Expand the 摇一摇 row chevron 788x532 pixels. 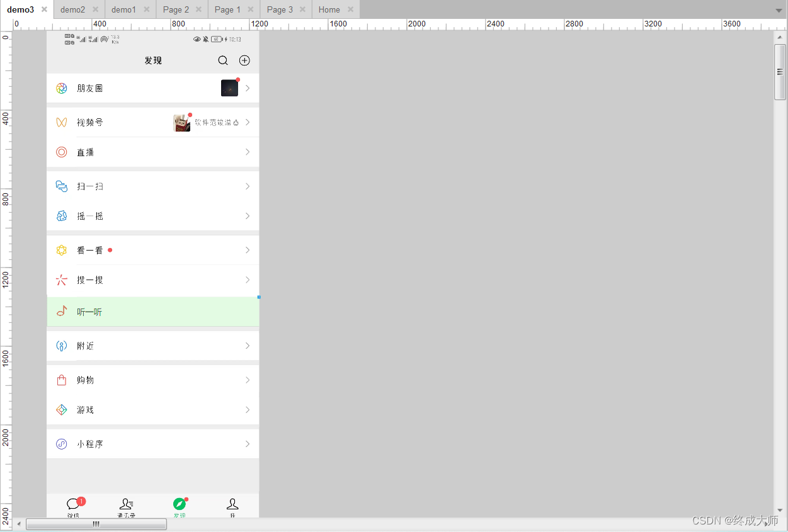(248, 216)
